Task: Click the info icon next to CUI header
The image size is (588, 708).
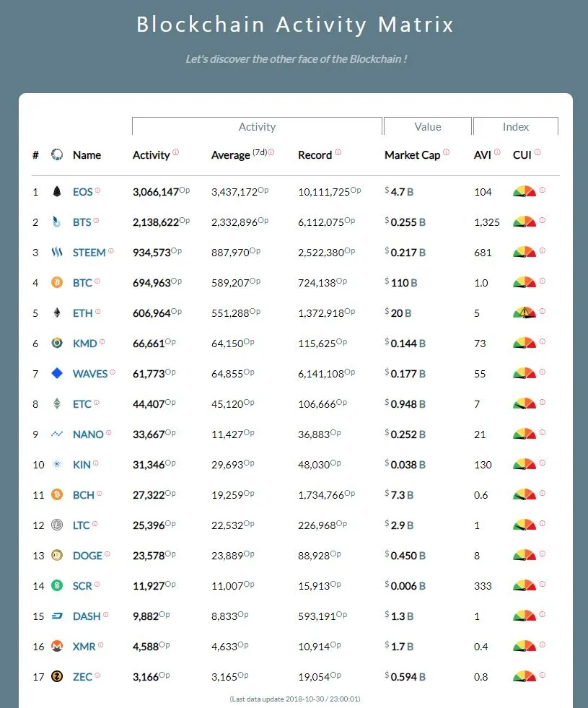Action: point(537,152)
